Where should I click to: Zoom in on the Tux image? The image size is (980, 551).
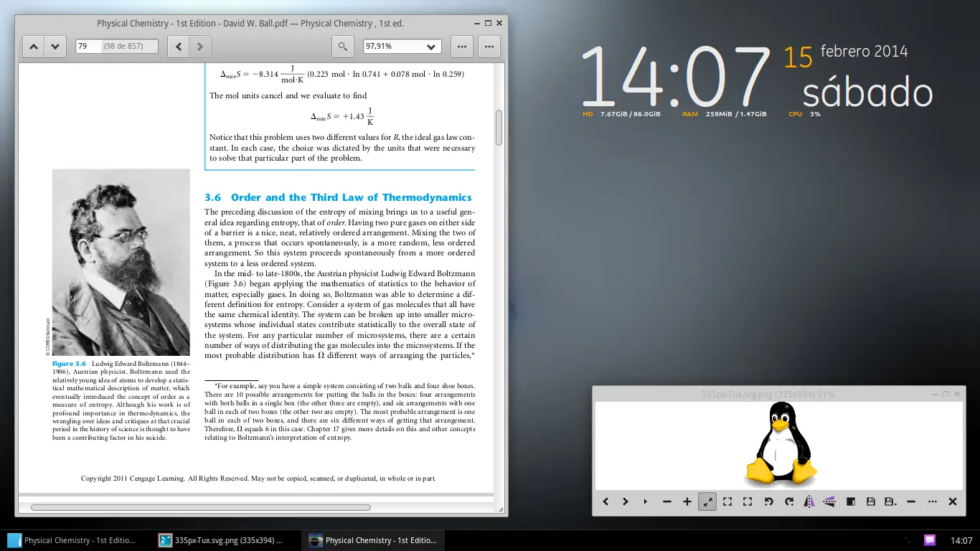[687, 501]
